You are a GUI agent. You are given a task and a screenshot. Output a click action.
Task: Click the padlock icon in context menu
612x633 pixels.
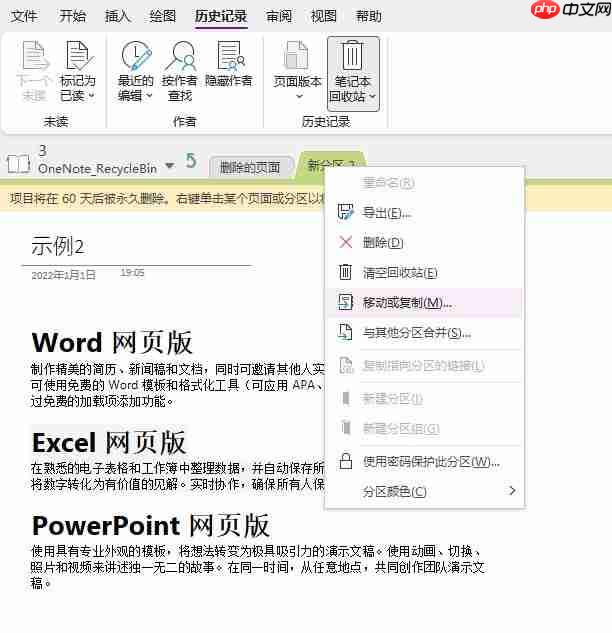[346, 461]
